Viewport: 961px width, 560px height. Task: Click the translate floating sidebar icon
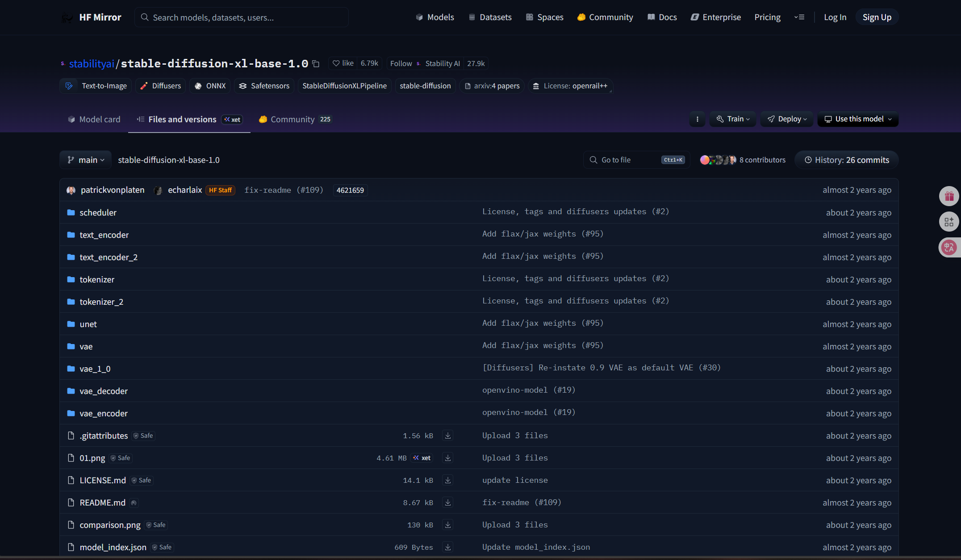point(949,248)
